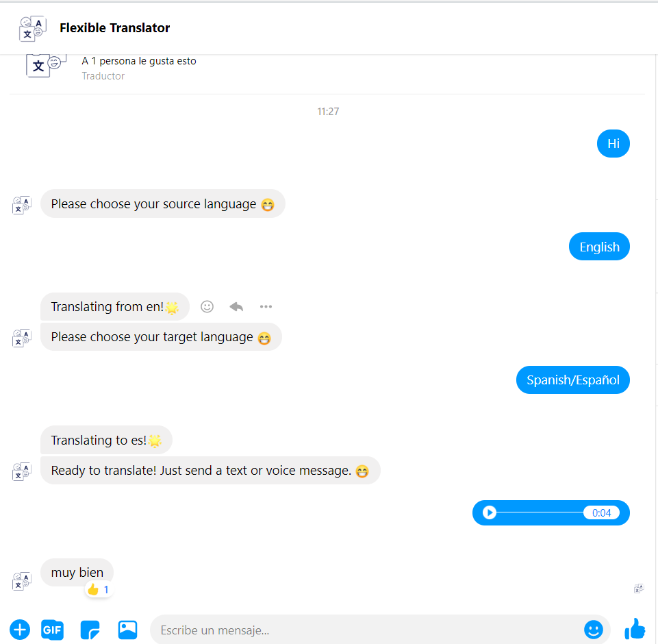Open more actions with the plus icon

tap(20, 630)
